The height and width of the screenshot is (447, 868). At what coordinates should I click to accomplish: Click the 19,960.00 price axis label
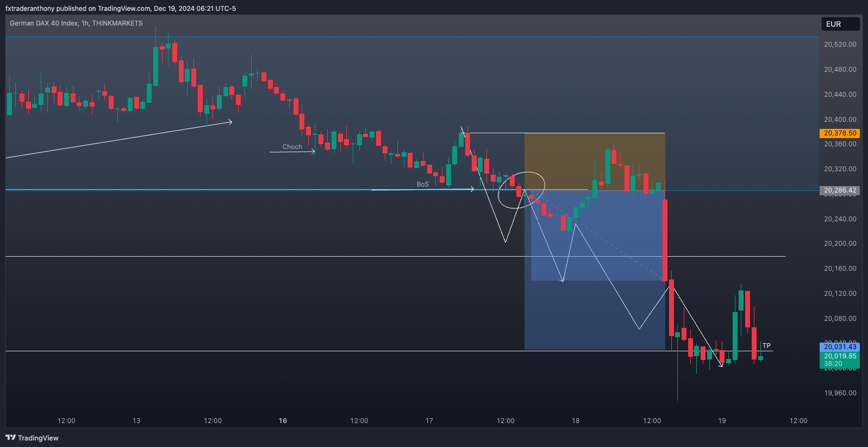[840, 393]
